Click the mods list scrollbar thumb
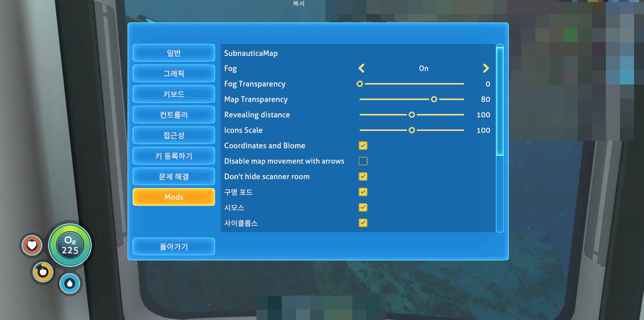The width and height of the screenshot is (644, 320). click(500, 101)
